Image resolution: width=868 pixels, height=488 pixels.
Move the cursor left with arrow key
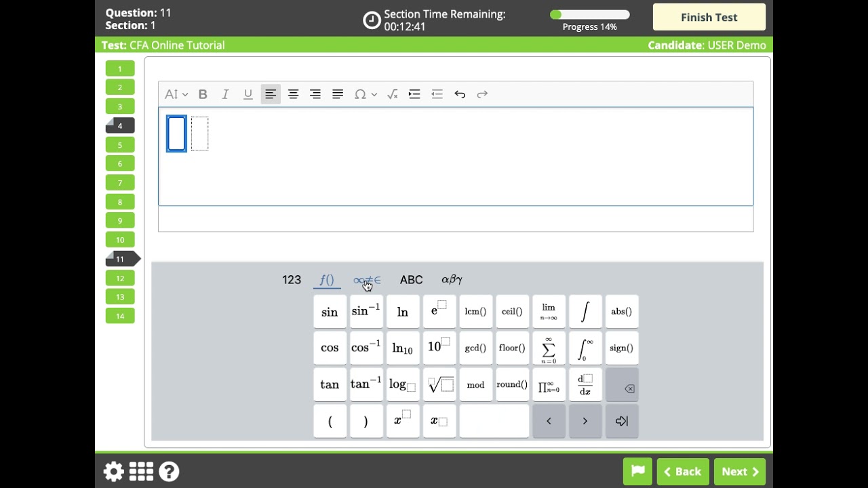point(549,422)
